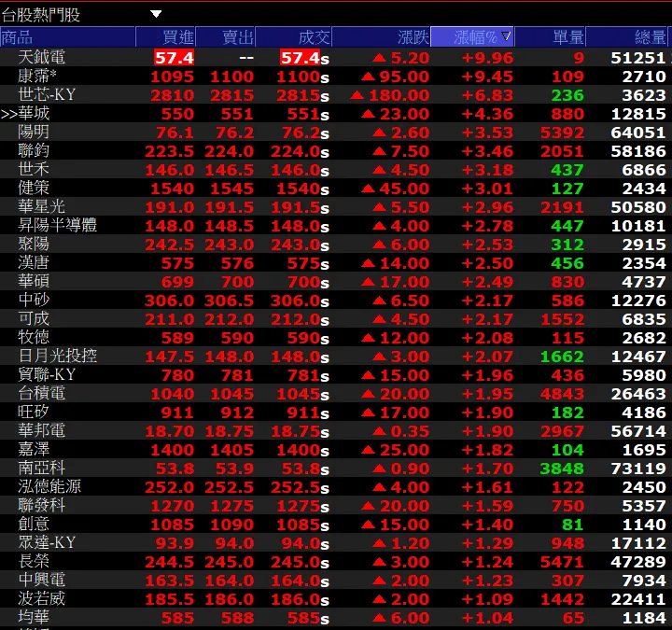672x630 pixels.
Task: Click the +4.36 percent change of 華城
Action: tap(487, 114)
